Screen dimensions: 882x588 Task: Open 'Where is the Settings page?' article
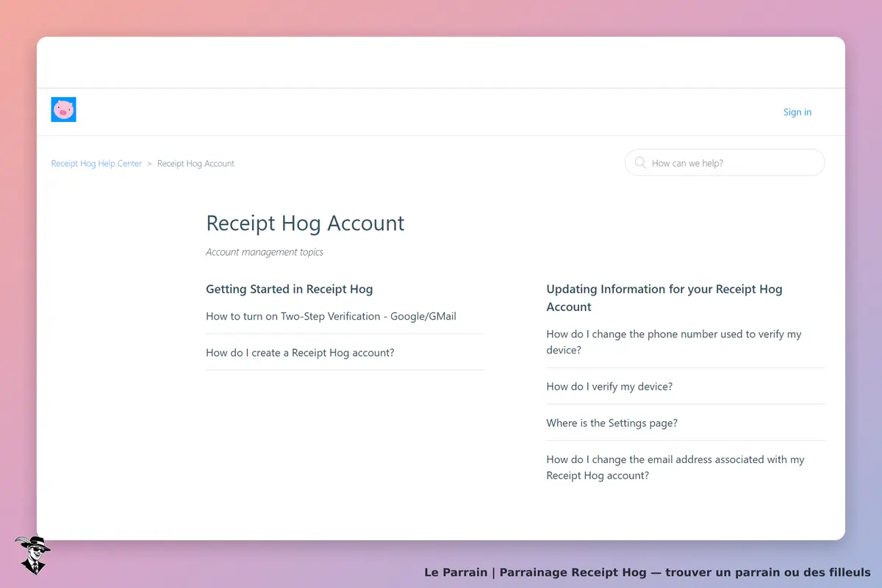(x=612, y=423)
